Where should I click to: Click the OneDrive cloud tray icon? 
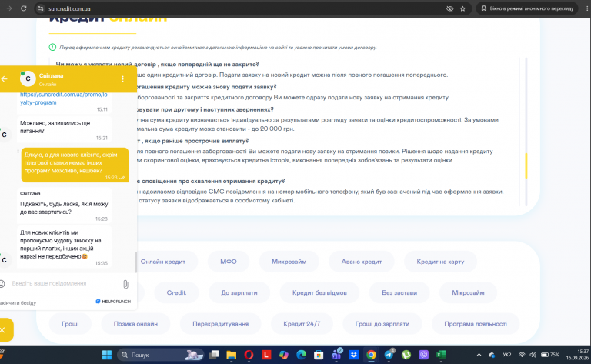click(492, 355)
